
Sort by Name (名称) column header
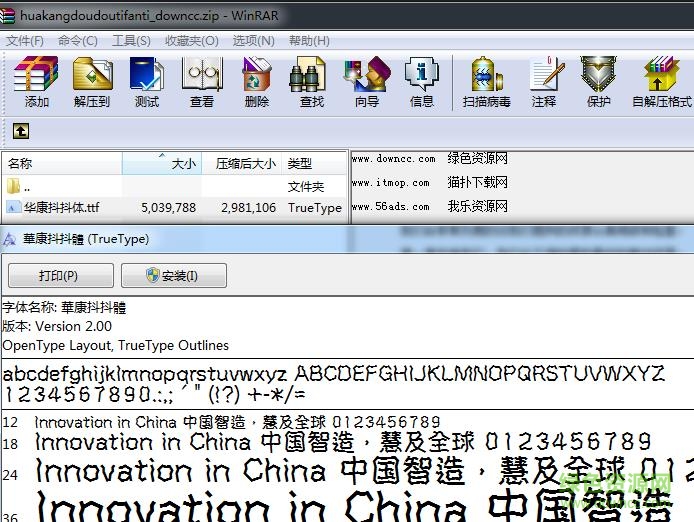click(x=62, y=163)
